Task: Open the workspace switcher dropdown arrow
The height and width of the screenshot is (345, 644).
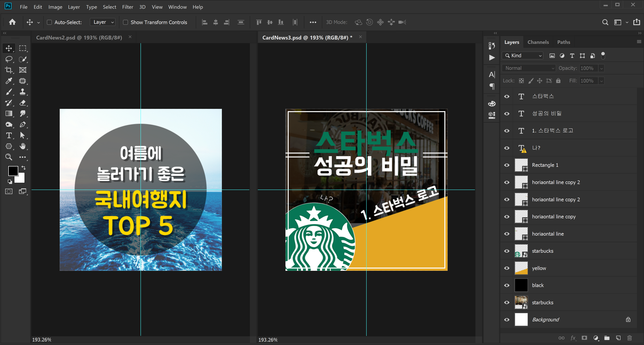Action: pyautogui.click(x=627, y=22)
